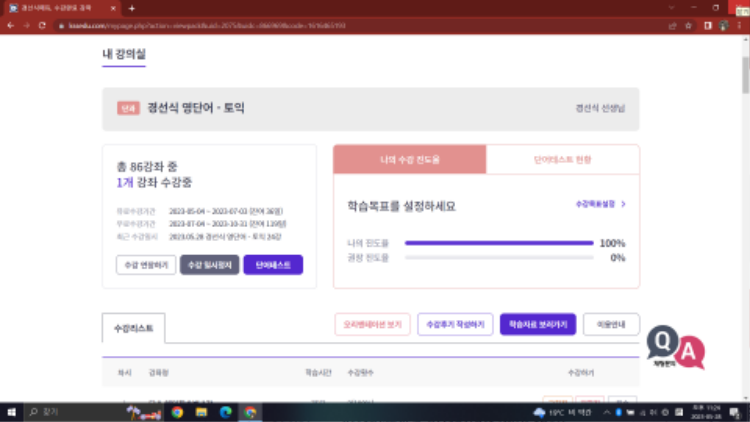Open a new browser tab with plus icon
The height and width of the screenshot is (422, 750).
(x=131, y=8)
